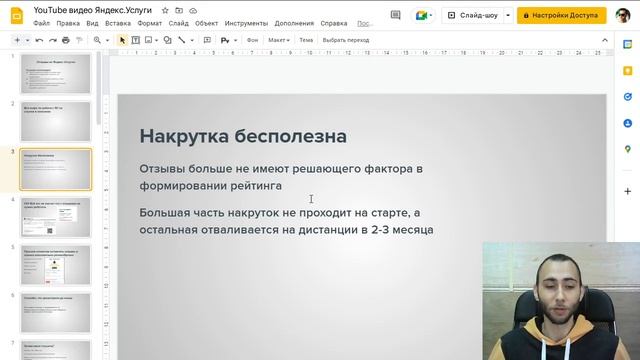Select the text box tool

coord(136,40)
